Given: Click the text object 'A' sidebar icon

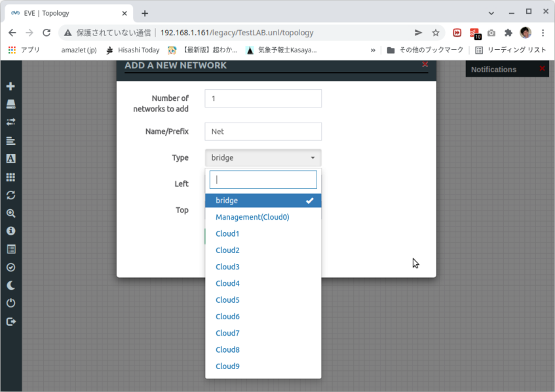Looking at the screenshot, I should [x=10, y=159].
